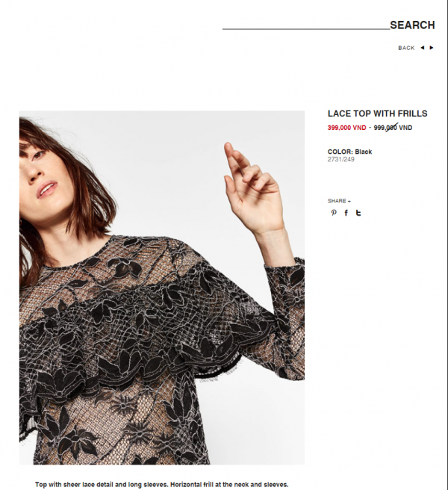
Task: Open the lace top product photo
Action: click(x=162, y=288)
